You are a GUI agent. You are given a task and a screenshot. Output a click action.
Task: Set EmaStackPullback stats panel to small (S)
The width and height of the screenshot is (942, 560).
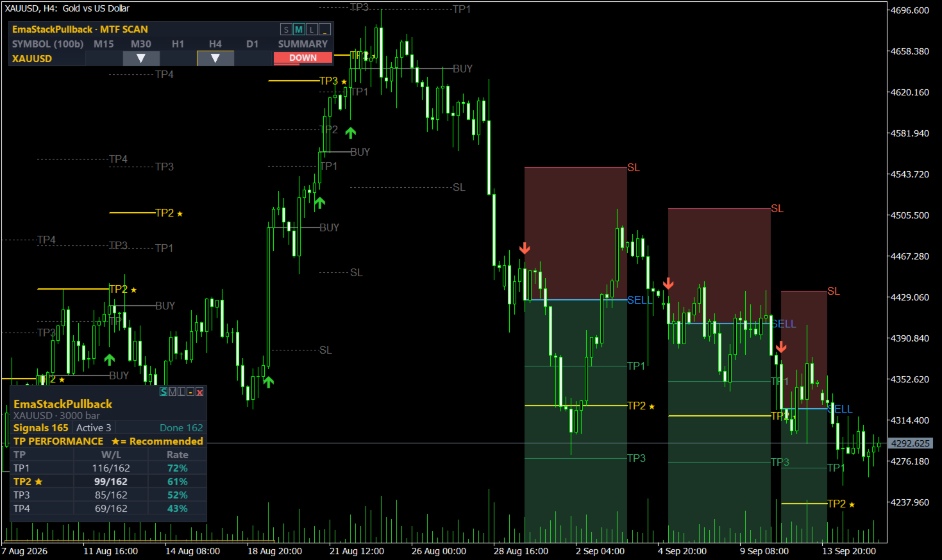tap(164, 392)
